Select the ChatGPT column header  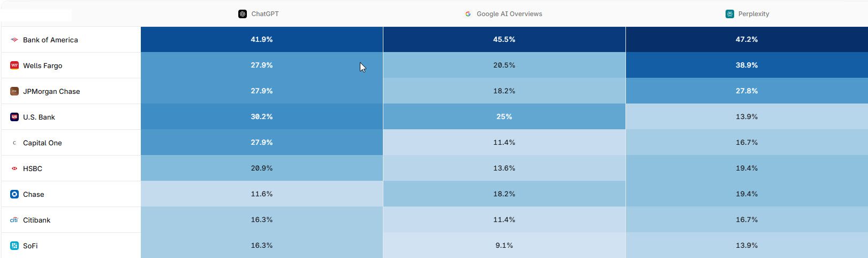262,14
